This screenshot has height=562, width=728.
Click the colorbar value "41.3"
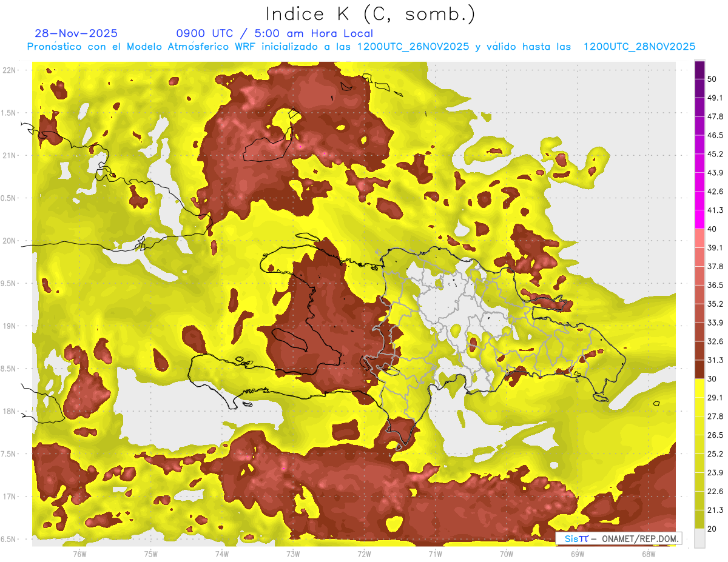[715, 210]
